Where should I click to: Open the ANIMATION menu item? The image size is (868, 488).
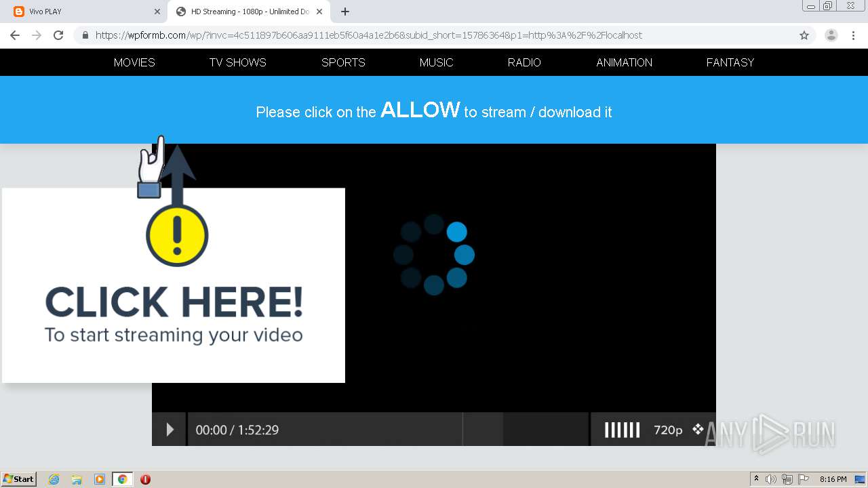(625, 62)
